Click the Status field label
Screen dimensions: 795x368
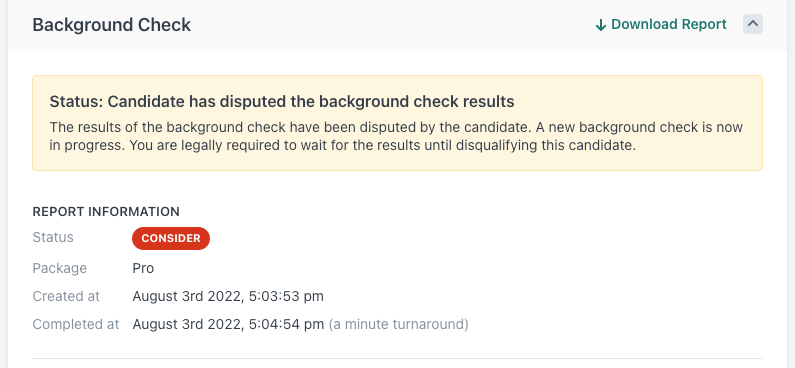click(x=53, y=237)
